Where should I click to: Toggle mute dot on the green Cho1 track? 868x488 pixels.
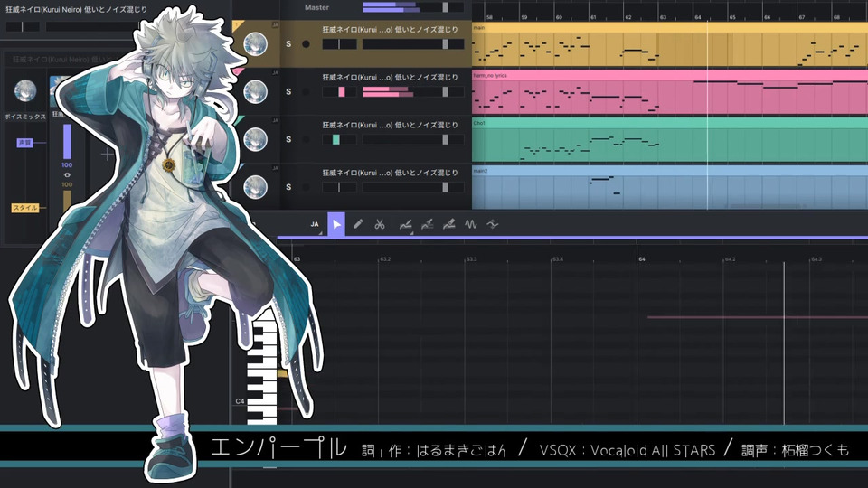(306, 139)
